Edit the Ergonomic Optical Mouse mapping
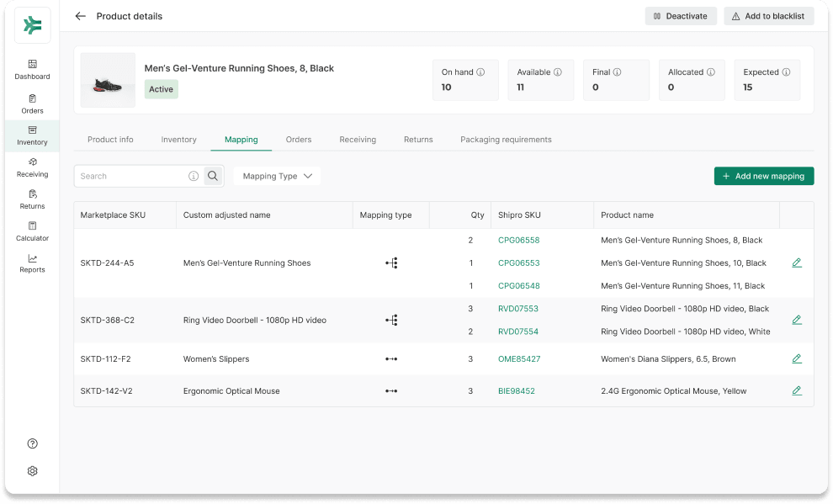Viewport: 833px width, 504px height. pyautogui.click(x=796, y=390)
